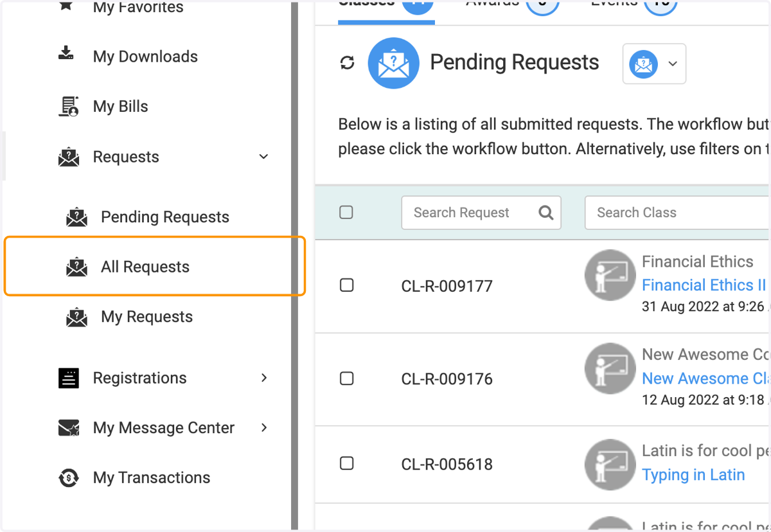Open My Favorites in the sidebar
Screen dimensions: 771x532
[x=138, y=7]
